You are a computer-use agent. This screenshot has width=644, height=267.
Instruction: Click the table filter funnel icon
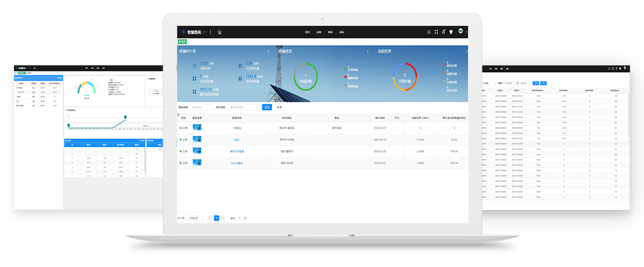[x=179, y=114]
